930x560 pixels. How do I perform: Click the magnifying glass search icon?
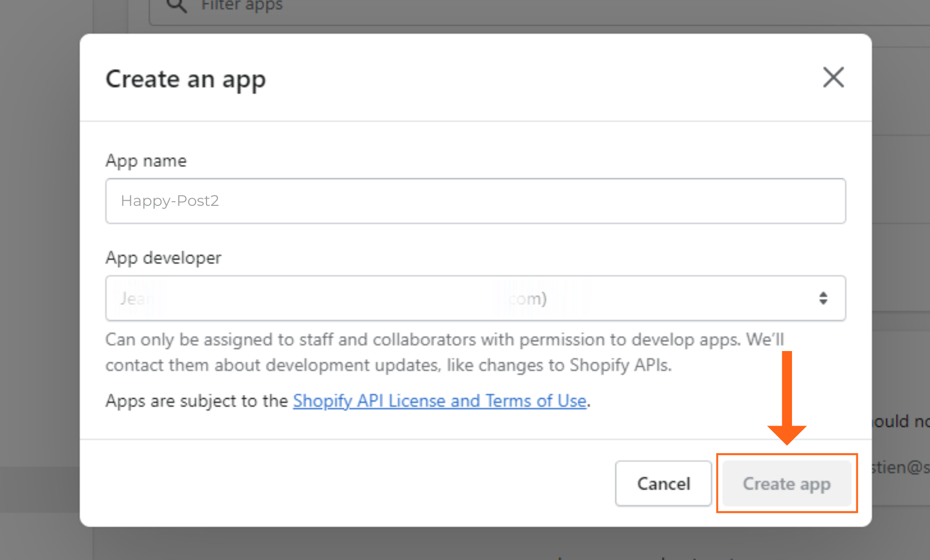[x=176, y=6]
